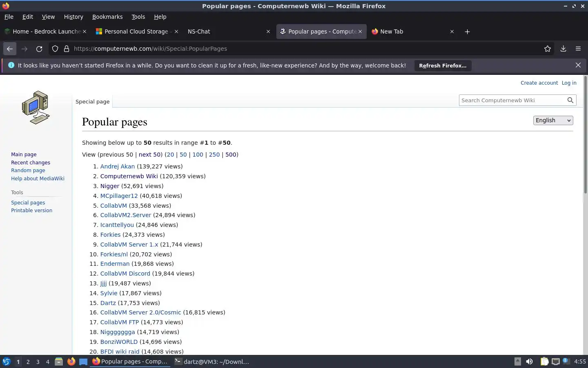Open Random page from the sidebar
The height and width of the screenshot is (368, 588).
point(28,171)
